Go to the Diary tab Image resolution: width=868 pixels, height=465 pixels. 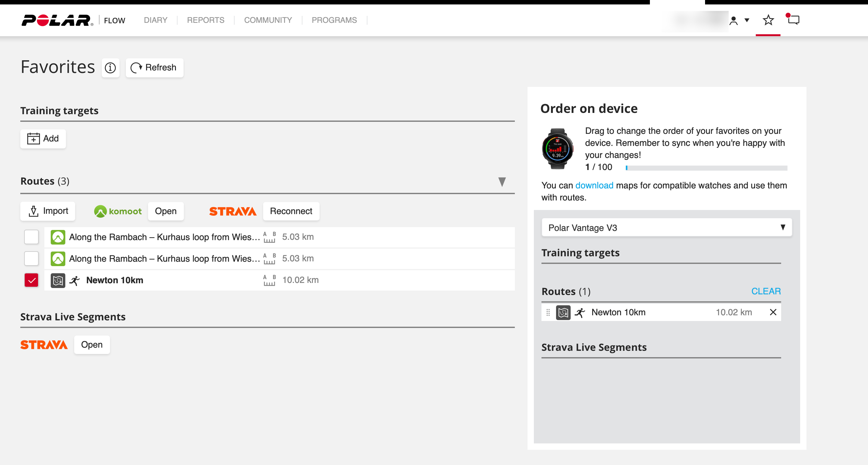(155, 20)
